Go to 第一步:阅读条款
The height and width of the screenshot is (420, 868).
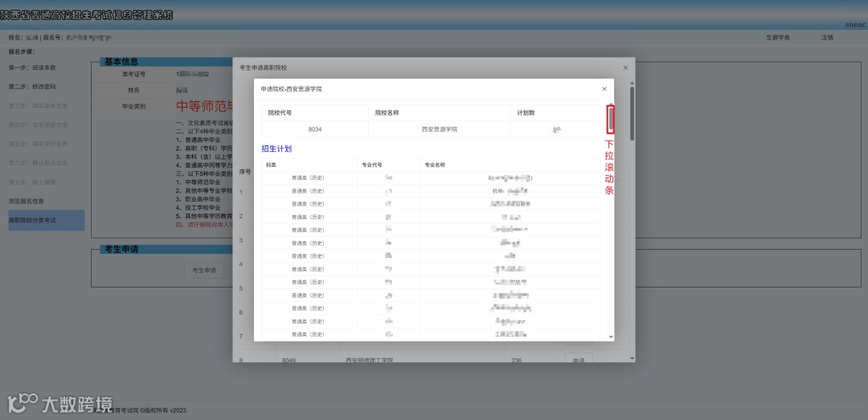(32, 67)
